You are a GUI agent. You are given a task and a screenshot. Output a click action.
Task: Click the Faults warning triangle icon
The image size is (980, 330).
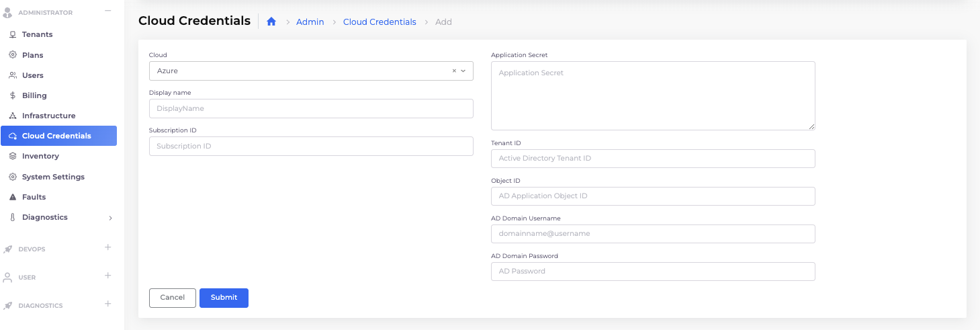(x=13, y=197)
